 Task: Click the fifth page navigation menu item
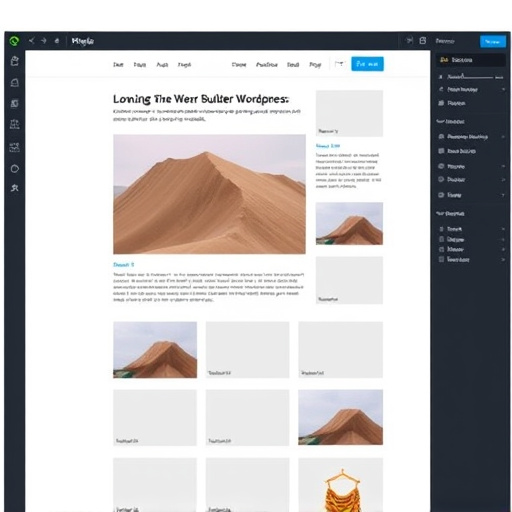[239, 65]
